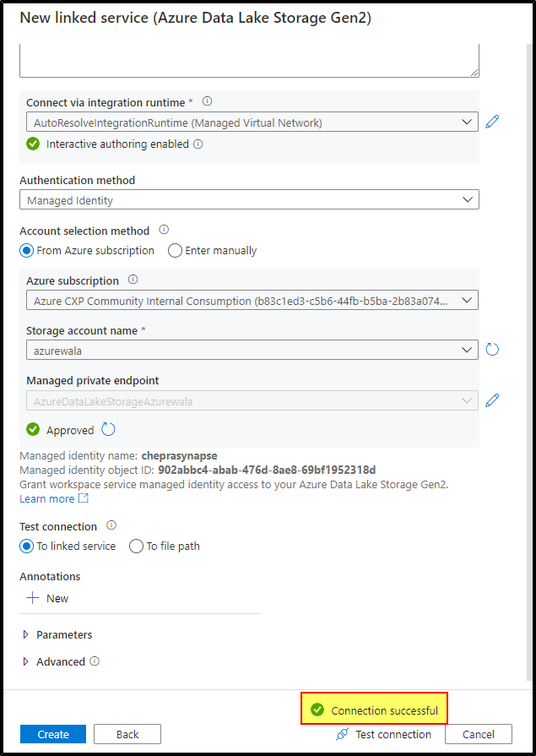
Task: Show info icon beside Test connection label
Action: [111, 525]
